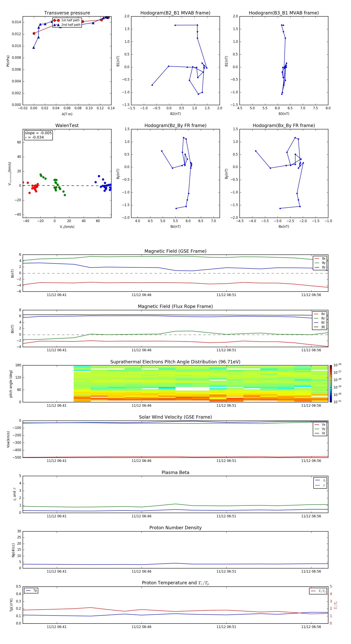Image resolution: width=351 pixels, height=644 pixels.
Task: Click the 'Magnetic Field (Flux Rope Frame)' title
Action: coord(175,307)
